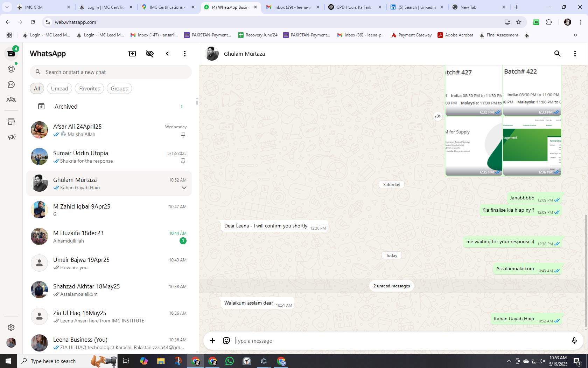Open File Explorer in taskbar
The height and width of the screenshot is (368, 588).
point(161,361)
